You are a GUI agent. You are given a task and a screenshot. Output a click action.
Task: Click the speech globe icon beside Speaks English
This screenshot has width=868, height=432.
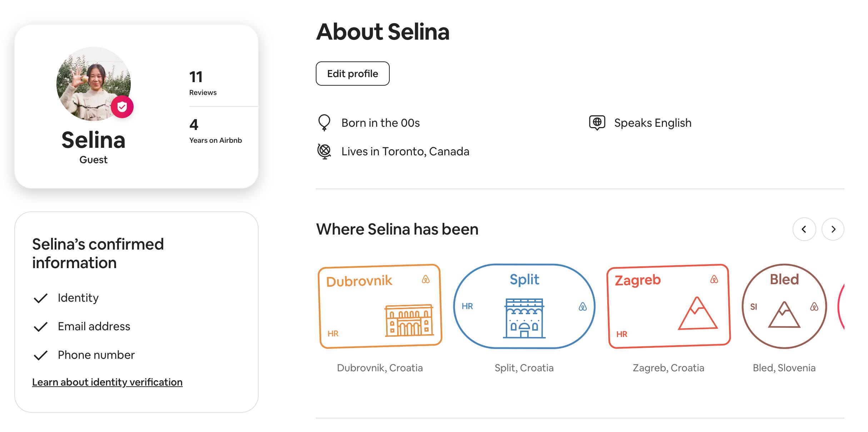(597, 122)
